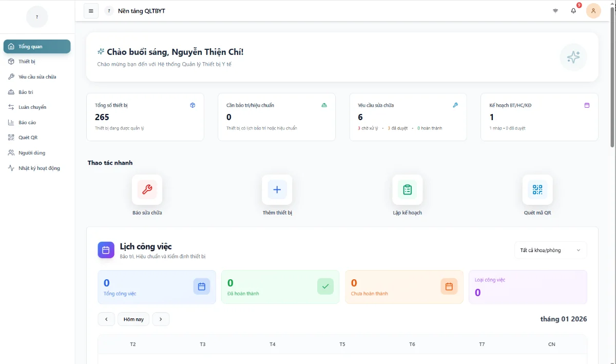Click the wifi status icon in header
Screen dimensions: 616x364
(x=555, y=10)
